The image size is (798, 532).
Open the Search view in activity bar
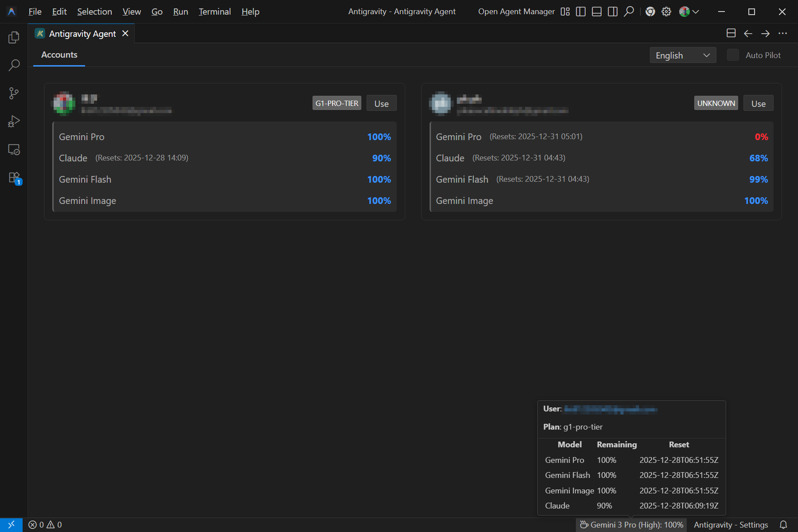[14, 66]
